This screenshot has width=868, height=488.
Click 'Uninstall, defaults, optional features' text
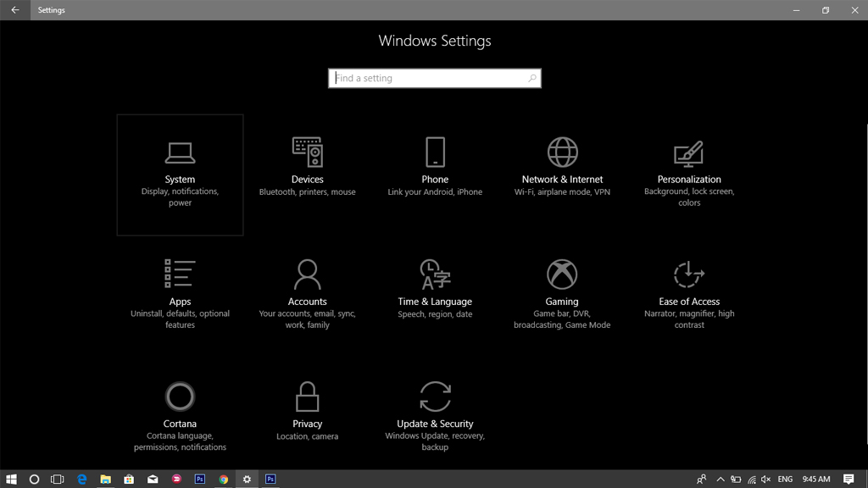point(180,319)
